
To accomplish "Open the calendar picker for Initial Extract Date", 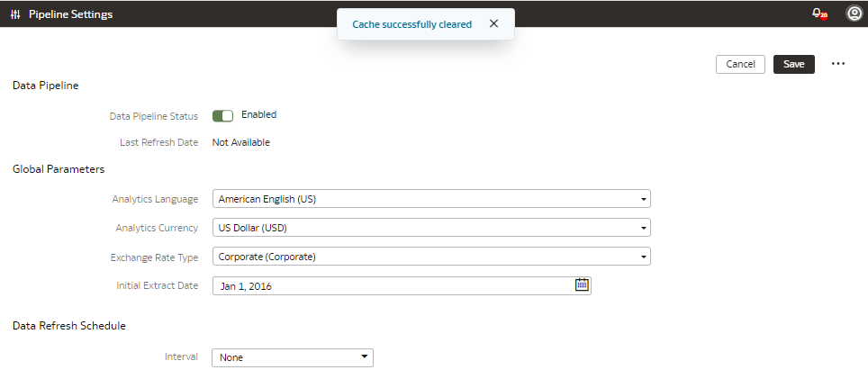I will [582, 285].
